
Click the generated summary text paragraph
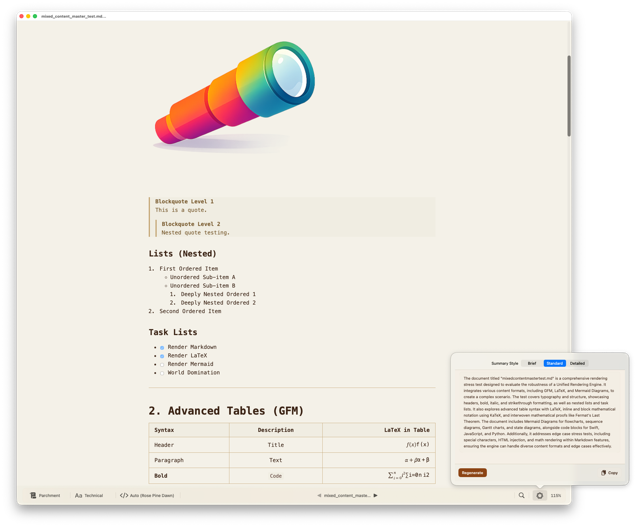coord(539,412)
